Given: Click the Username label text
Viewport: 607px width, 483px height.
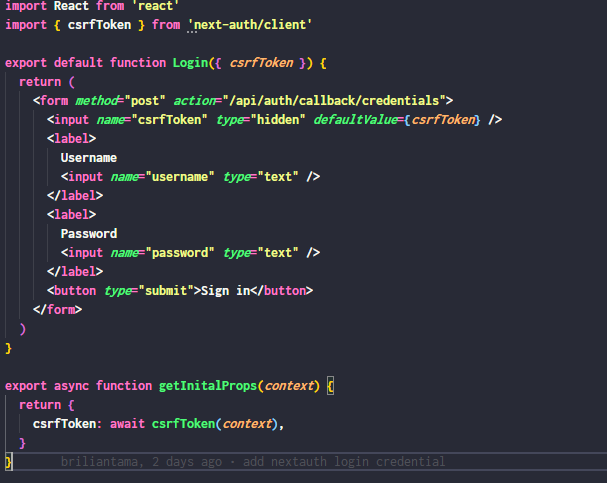Looking at the screenshot, I should (x=89, y=158).
